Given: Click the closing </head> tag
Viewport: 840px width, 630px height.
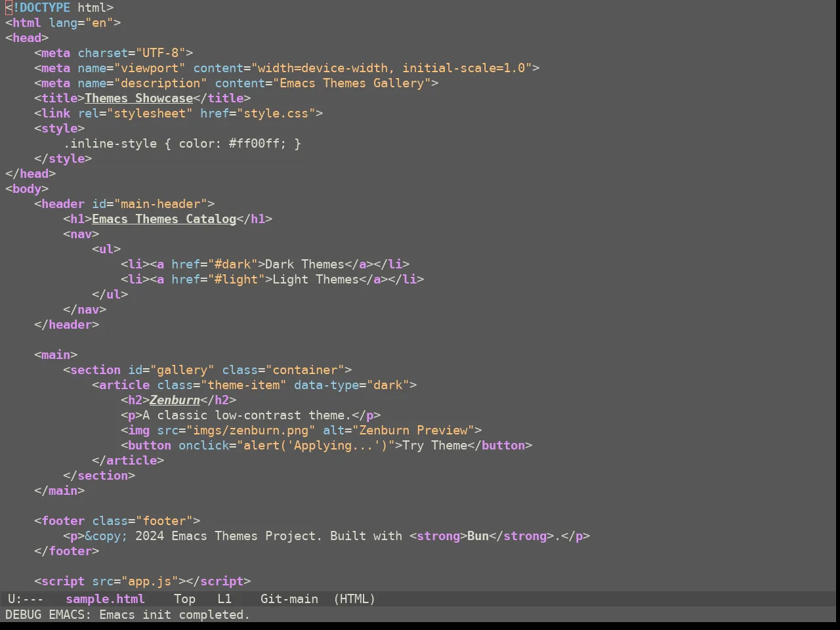Looking at the screenshot, I should tap(30, 174).
